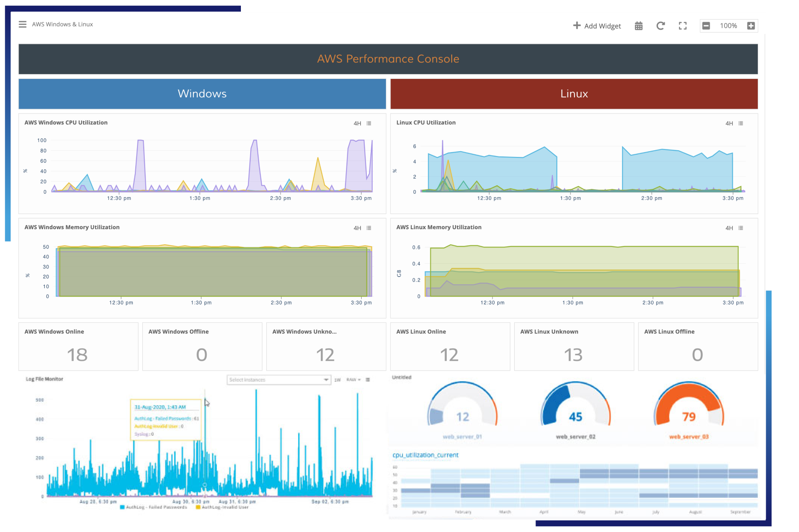Screen dimensions: 799x532
Task: Increase zoom with the plus icon
Action: tap(751, 26)
